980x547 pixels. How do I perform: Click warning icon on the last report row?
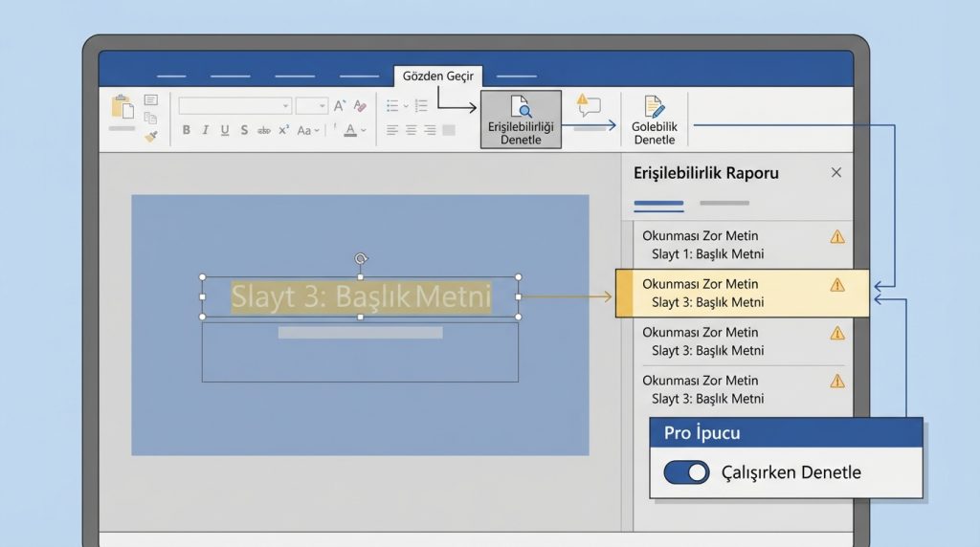837,381
